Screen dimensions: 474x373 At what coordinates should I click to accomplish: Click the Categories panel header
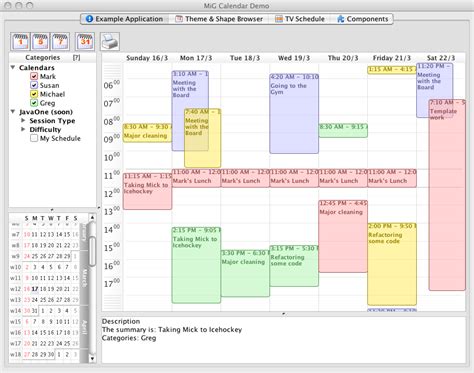click(52, 58)
